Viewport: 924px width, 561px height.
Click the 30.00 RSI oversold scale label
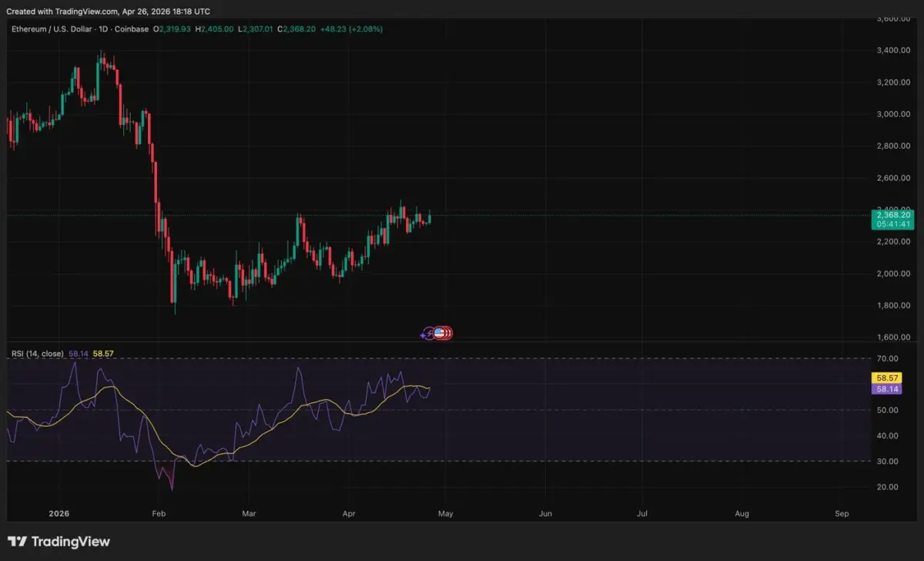point(887,461)
